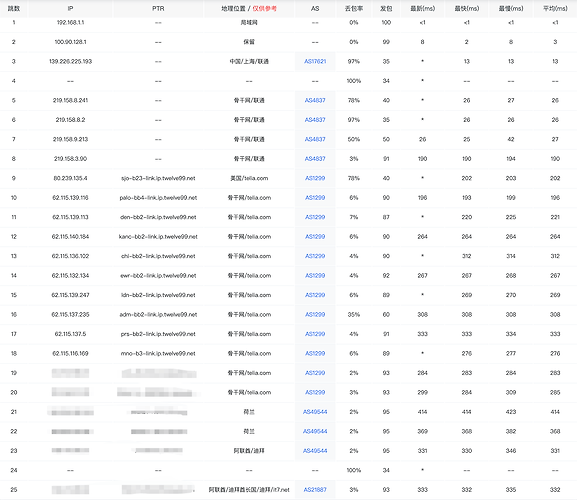Screen dimensions: 577x500
Task: Click the 最新(ms) column header
Action: 422,8
